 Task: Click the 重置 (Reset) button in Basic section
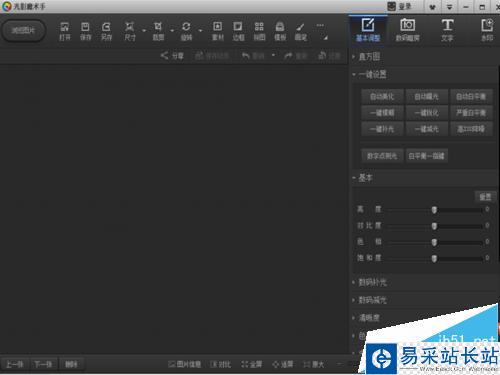(x=485, y=197)
